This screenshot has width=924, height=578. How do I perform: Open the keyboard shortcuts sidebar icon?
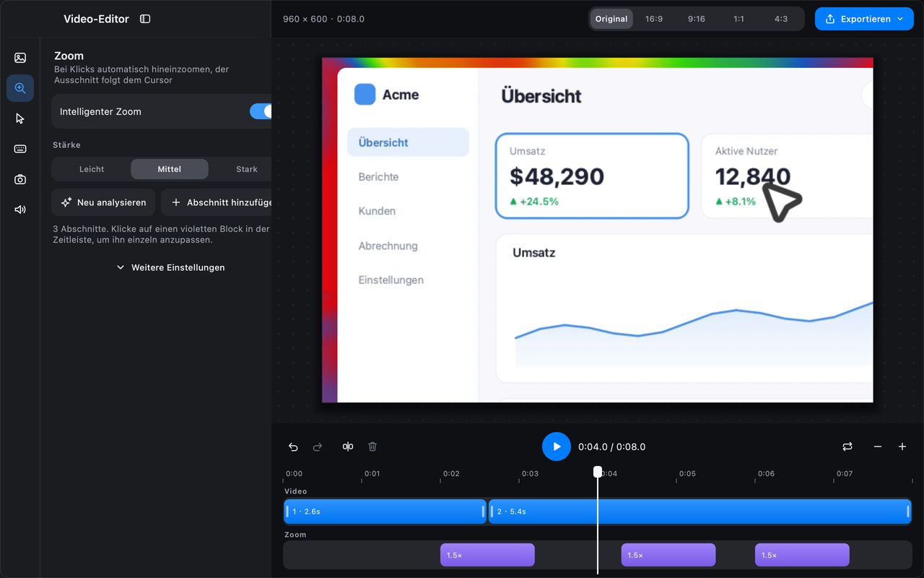(20, 149)
